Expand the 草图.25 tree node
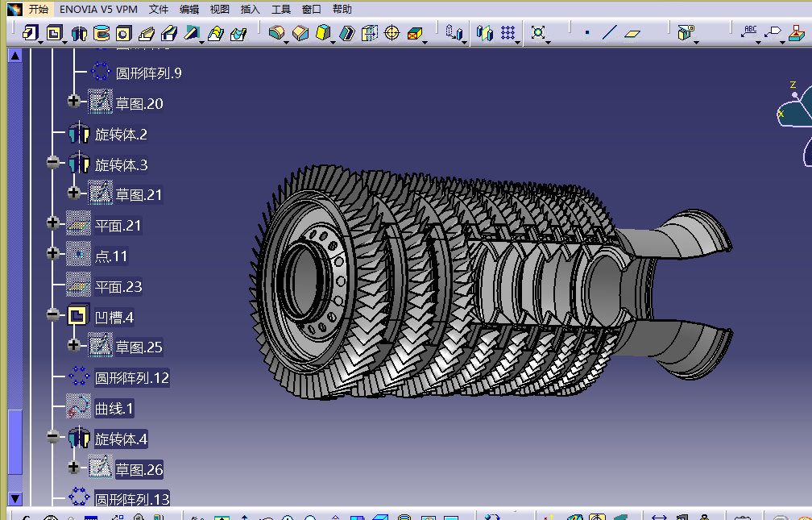 click(74, 345)
